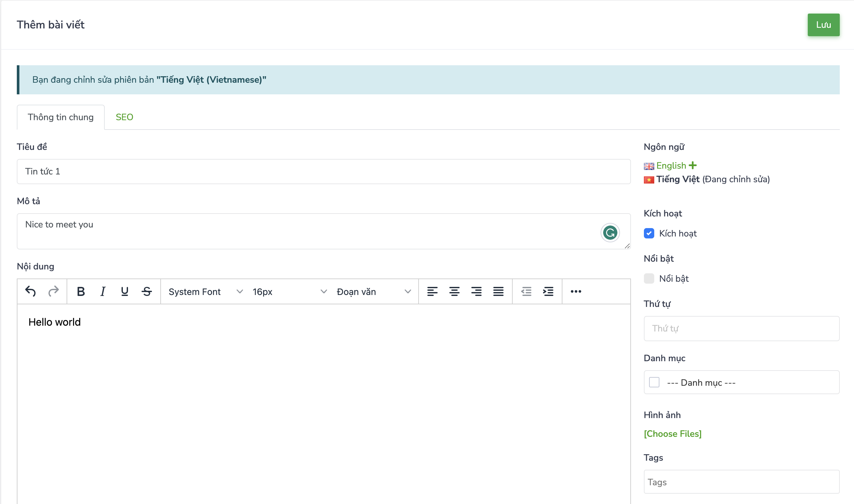Uncheck the Kích hoạt checkbox
Image resolution: width=854 pixels, height=504 pixels.
pos(649,233)
